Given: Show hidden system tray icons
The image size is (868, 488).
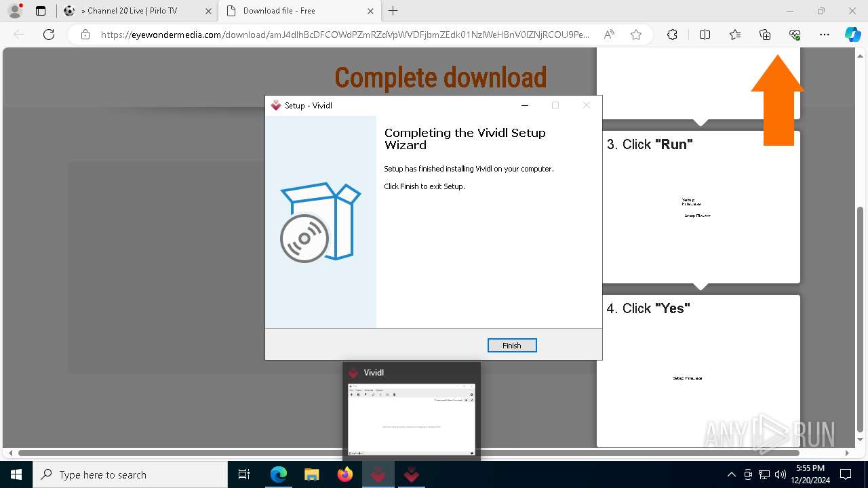Looking at the screenshot, I should pyautogui.click(x=731, y=474).
